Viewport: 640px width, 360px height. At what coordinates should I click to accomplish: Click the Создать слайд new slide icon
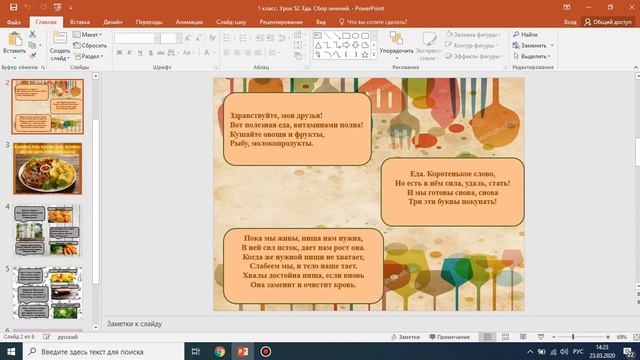(60, 39)
